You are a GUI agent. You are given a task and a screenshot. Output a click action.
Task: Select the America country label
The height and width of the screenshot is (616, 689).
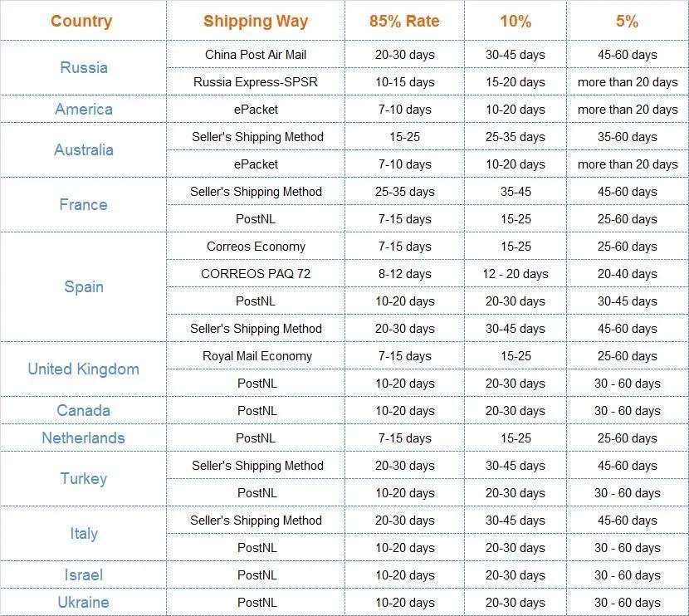point(84,109)
